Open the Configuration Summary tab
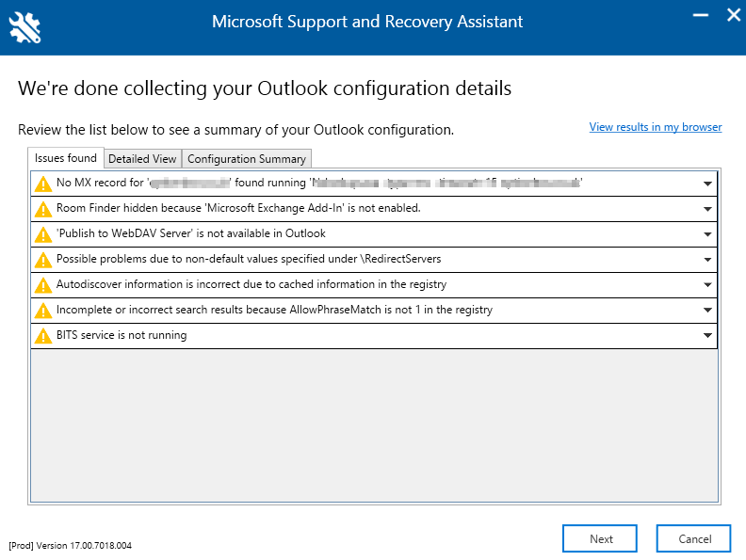 click(247, 159)
